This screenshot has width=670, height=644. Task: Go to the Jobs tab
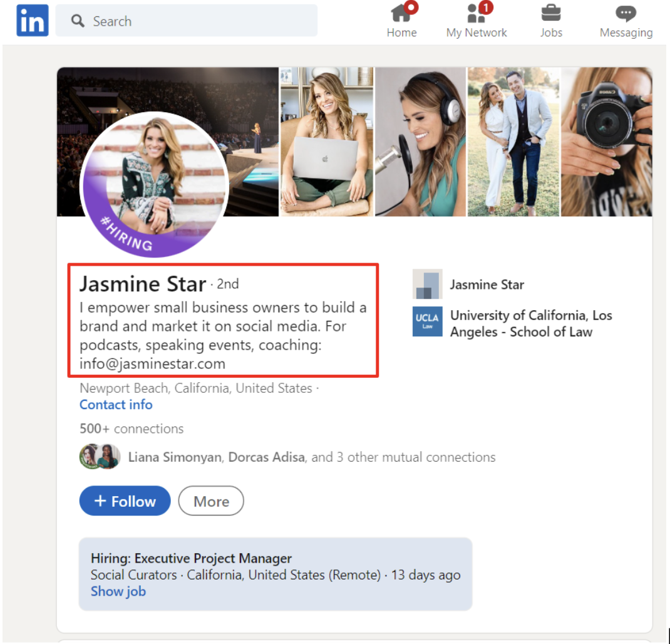coord(551,21)
